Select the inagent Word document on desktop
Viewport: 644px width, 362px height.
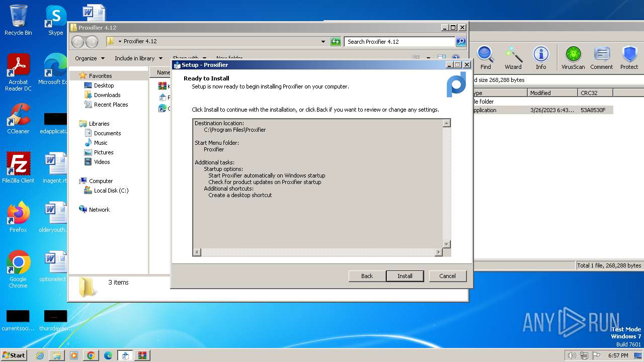pyautogui.click(x=55, y=168)
